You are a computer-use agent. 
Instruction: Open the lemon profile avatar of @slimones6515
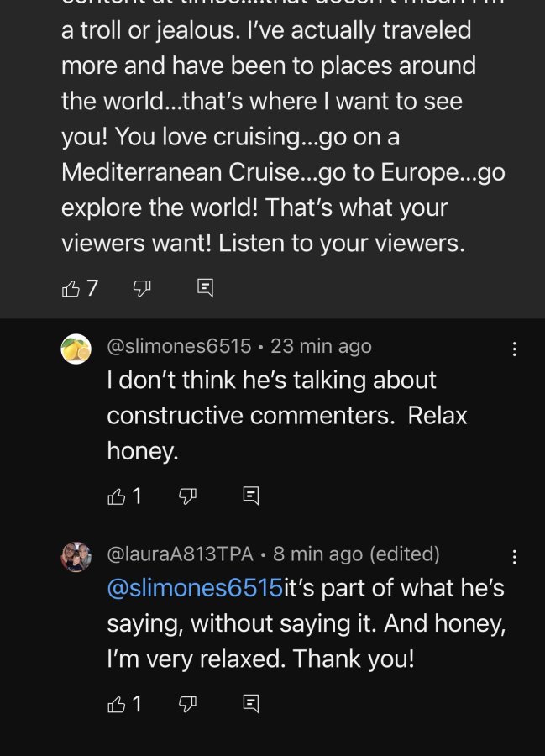click(x=76, y=349)
